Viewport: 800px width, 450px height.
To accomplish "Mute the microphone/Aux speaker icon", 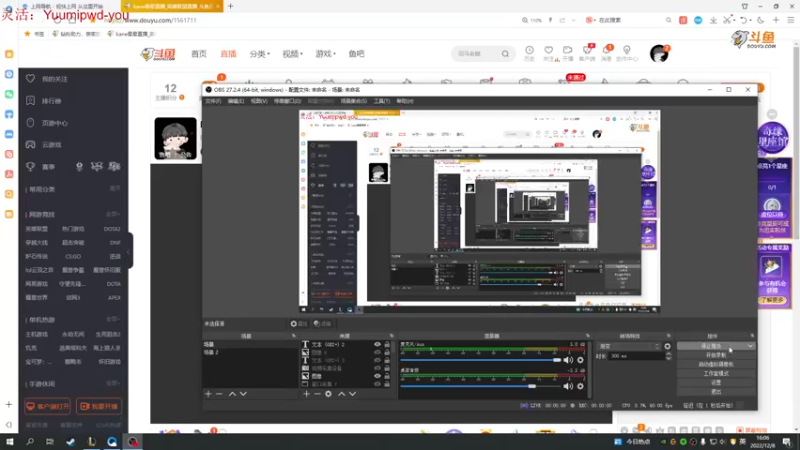I will pos(568,360).
